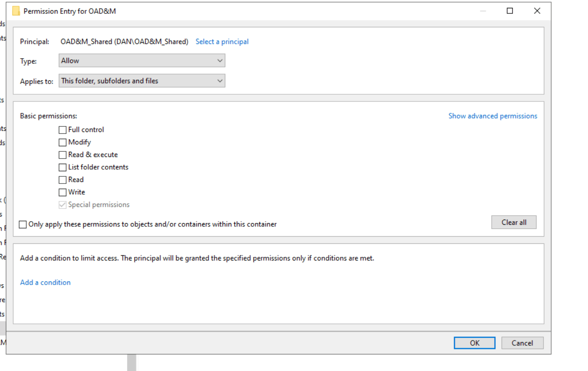Click the Special permissions checkbox

[62, 205]
